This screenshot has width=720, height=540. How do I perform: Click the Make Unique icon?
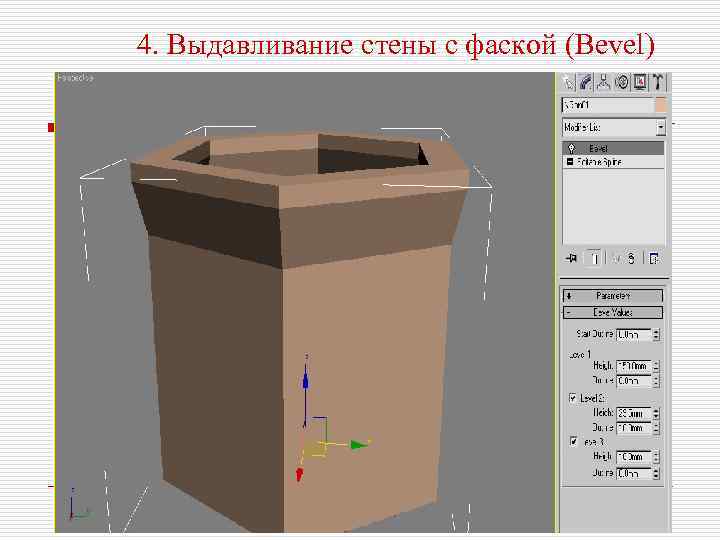tap(617, 259)
